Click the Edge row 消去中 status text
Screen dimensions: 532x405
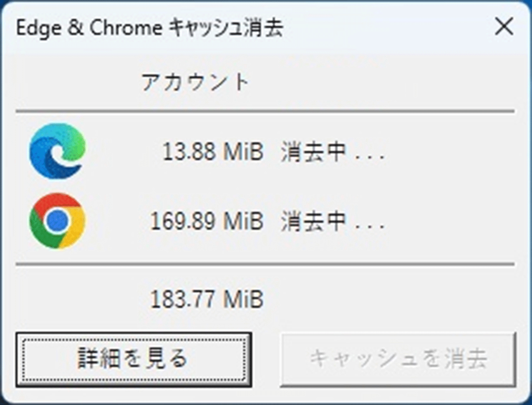click(313, 151)
